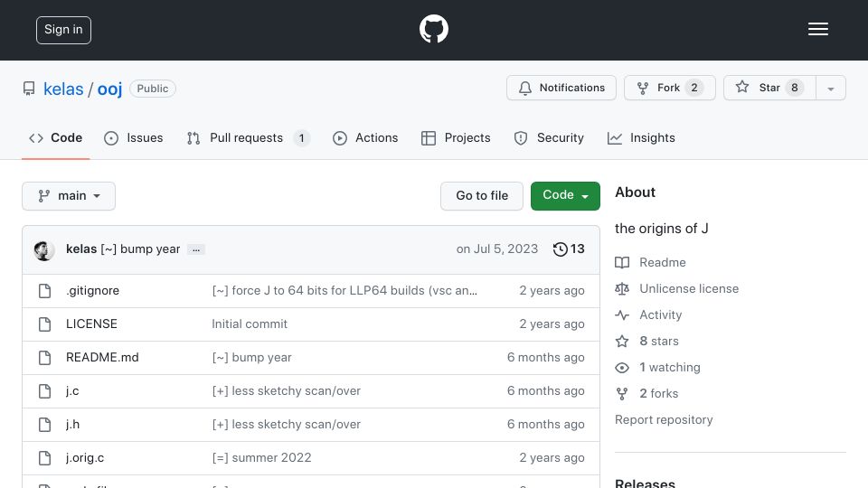This screenshot has height=488, width=868.
Task: Open the README.md file
Action: [102, 358]
